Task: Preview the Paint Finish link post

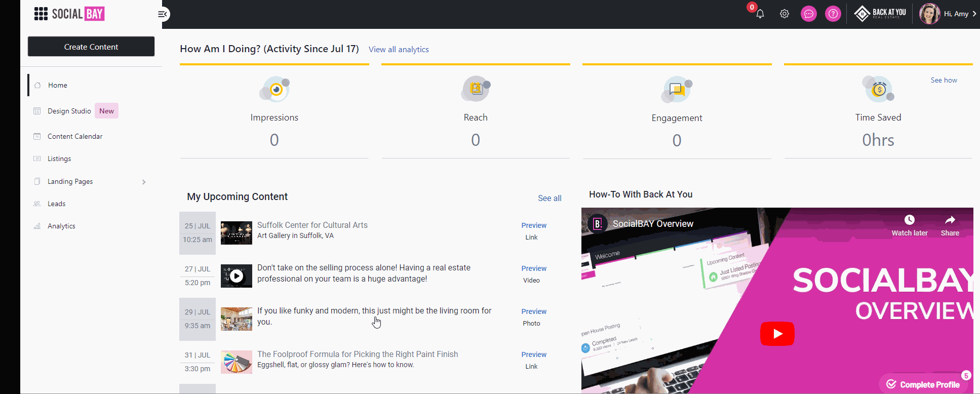Action: (x=534, y=354)
